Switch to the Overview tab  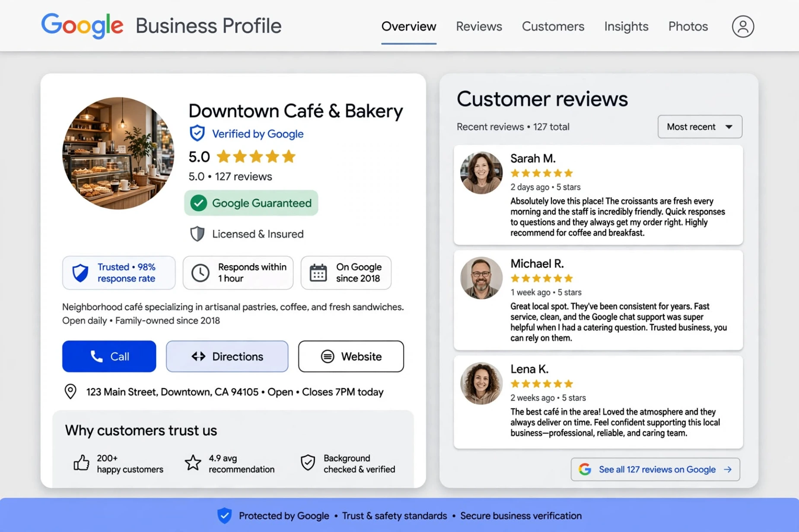408,27
